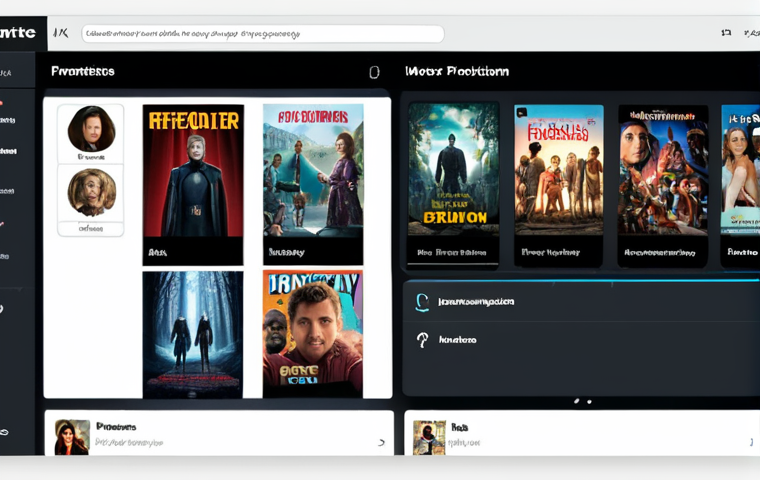Screen dimensions: 760x480
Task: Click the rounded-square icon in the left panel header
Action: 374,72
